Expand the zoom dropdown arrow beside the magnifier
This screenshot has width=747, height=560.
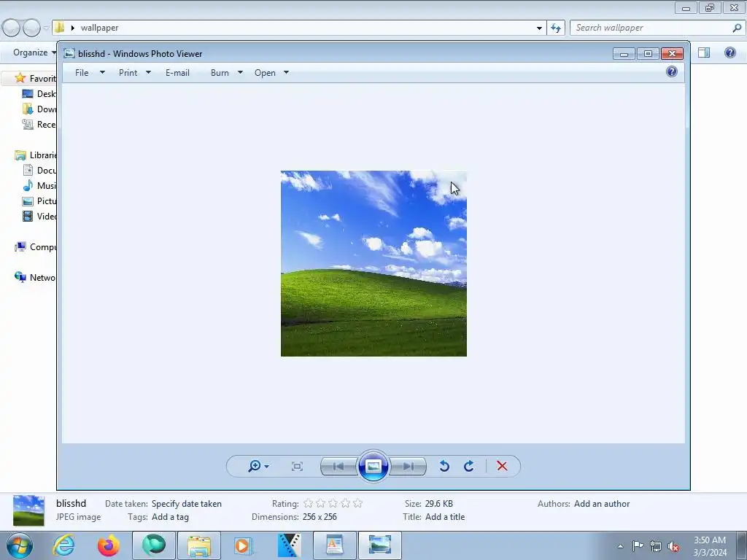pos(267,467)
